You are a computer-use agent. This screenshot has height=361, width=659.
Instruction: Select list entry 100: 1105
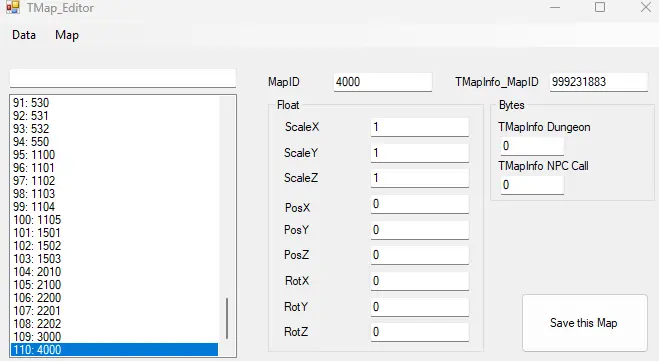point(114,220)
